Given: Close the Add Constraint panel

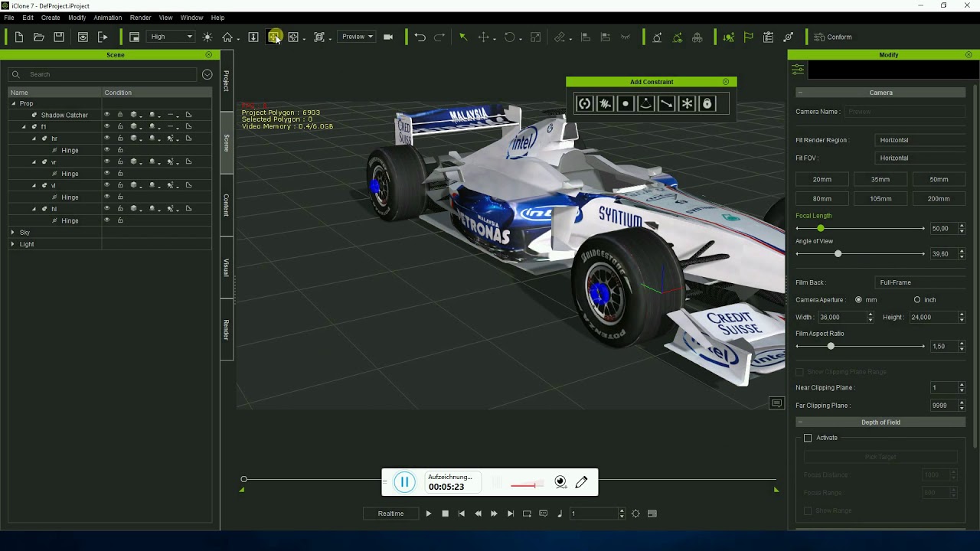Looking at the screenshot, I should pos(726,82).
